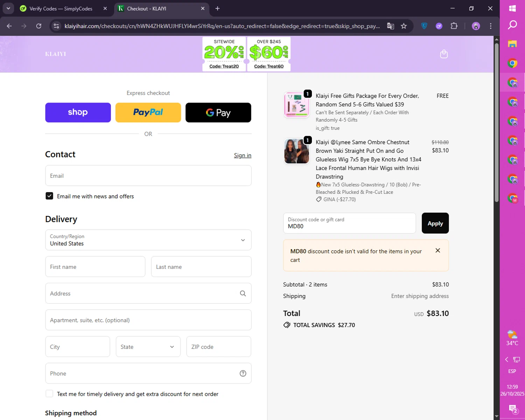This screenshot has width=525, height=420.
Task: Reload the checkout page
Action: [39, 26]
